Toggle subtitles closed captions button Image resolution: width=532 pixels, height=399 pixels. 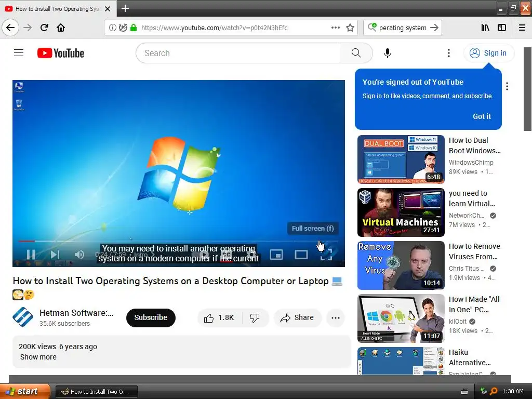(227, 255)
